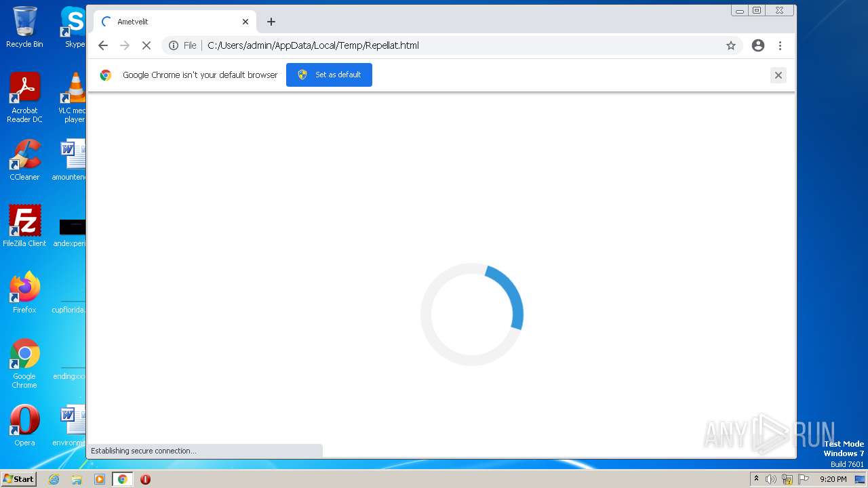View site information icon next to File

[174, 45]
